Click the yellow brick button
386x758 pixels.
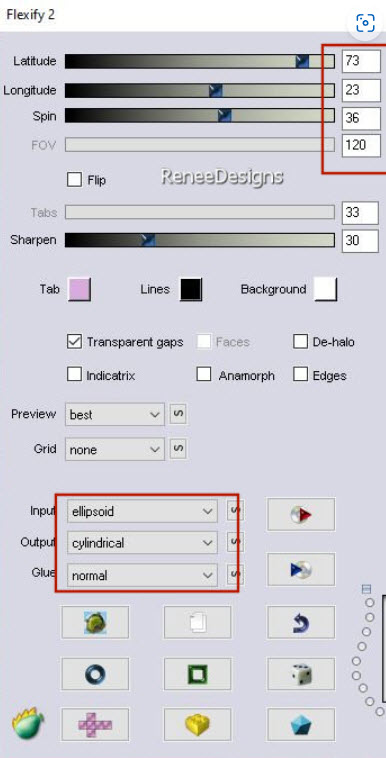(197, 724)
